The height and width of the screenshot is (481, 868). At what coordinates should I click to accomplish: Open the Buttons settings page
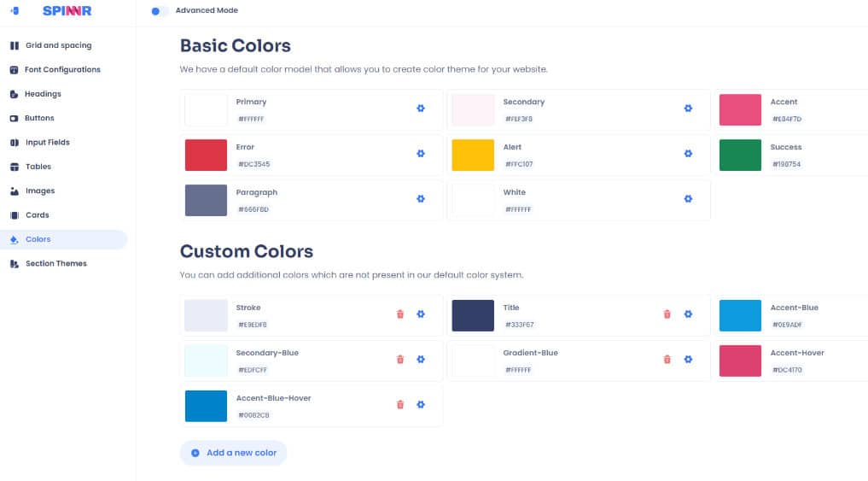(x=39, y=119)
